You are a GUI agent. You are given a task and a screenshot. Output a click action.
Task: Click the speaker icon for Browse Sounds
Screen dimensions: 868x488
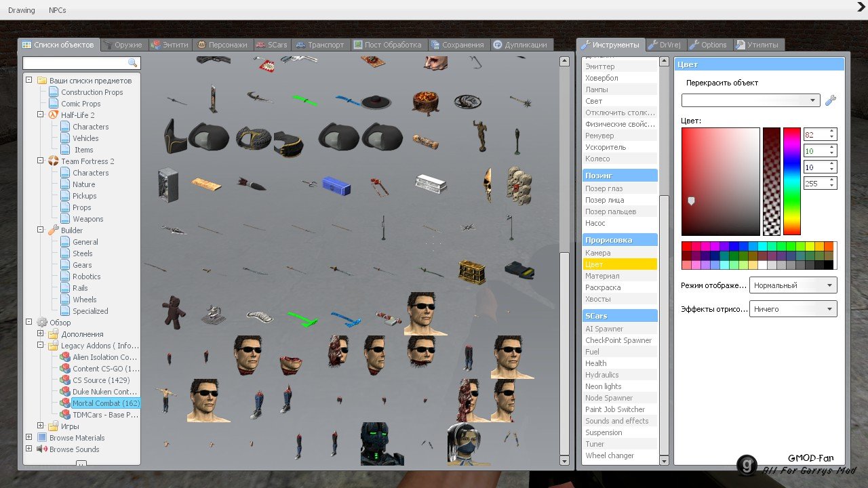[41, 449]
